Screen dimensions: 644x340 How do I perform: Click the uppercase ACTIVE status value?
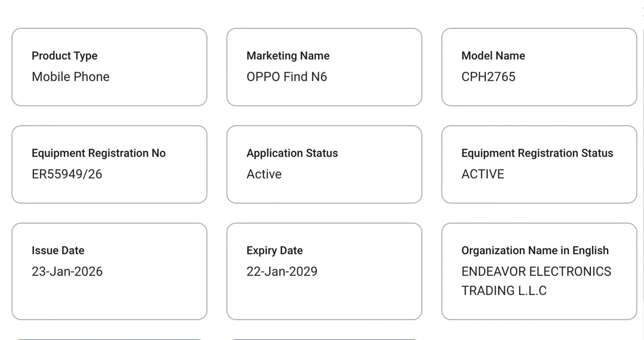click(483, 174)
